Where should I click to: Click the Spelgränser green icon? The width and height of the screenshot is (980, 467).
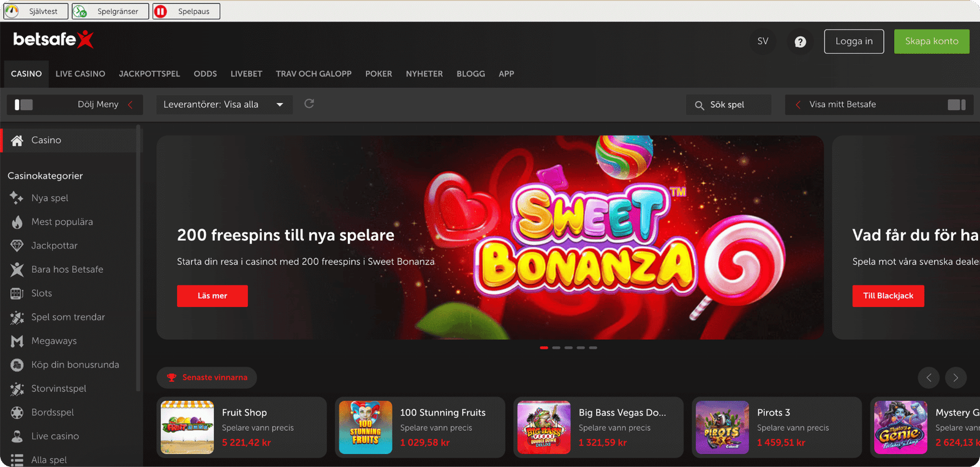[x=80, y=12]
